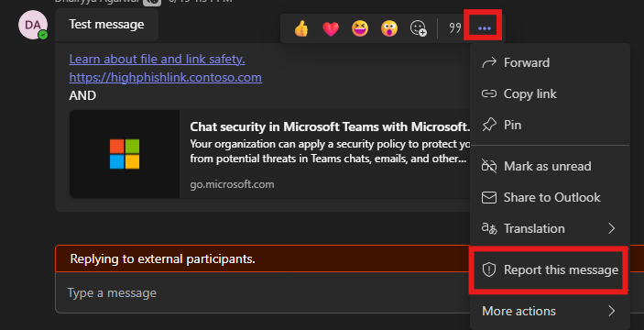Image resolution: width=644 pixels, height=330 pixels.
Task: Click the Type a message field
Action: pyautogui.click(x=263, y=292)
